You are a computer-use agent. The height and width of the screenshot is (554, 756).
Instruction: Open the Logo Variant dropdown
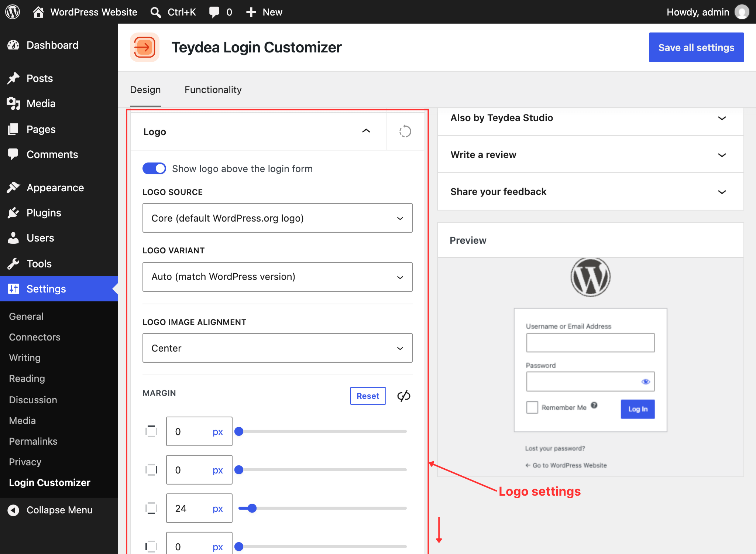pyautogui.click(x=278, y=277)
